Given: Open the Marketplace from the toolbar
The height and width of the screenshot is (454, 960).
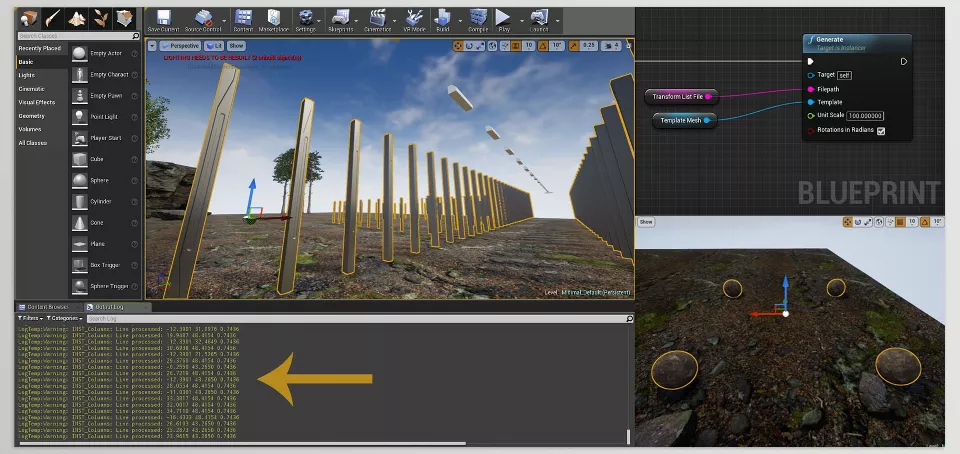Looking at the screenshot, I should (x=274, y=18).
